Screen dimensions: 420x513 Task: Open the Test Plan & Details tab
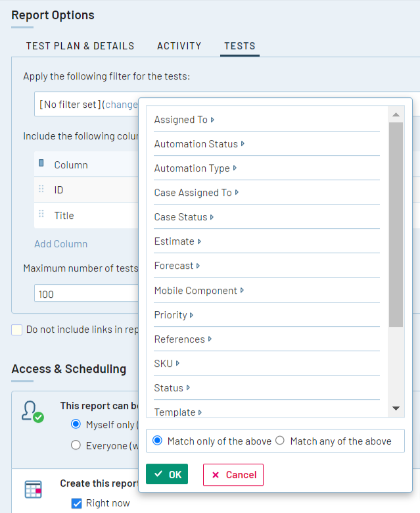coord(80,46)
